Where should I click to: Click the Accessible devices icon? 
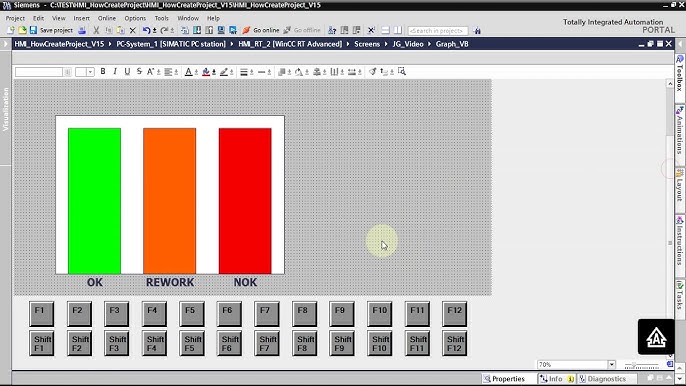pyautogui.click(x=332, y=30)
